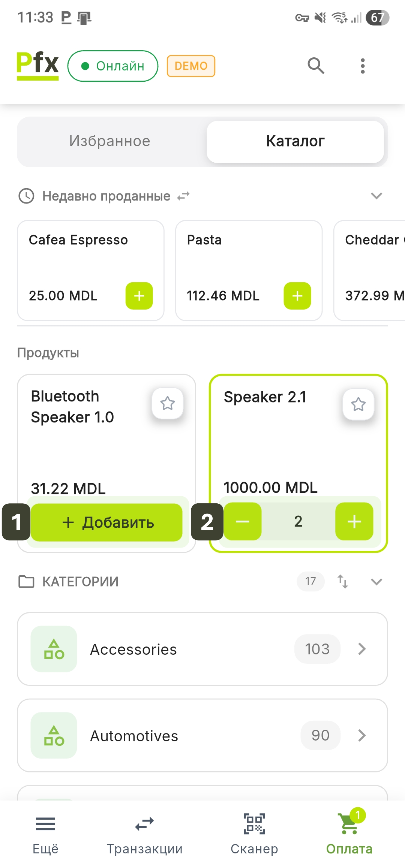The height and width of the screenshot is (868, 405).
Task: Select the Каталог tab
Action: [x=295, y=141]
